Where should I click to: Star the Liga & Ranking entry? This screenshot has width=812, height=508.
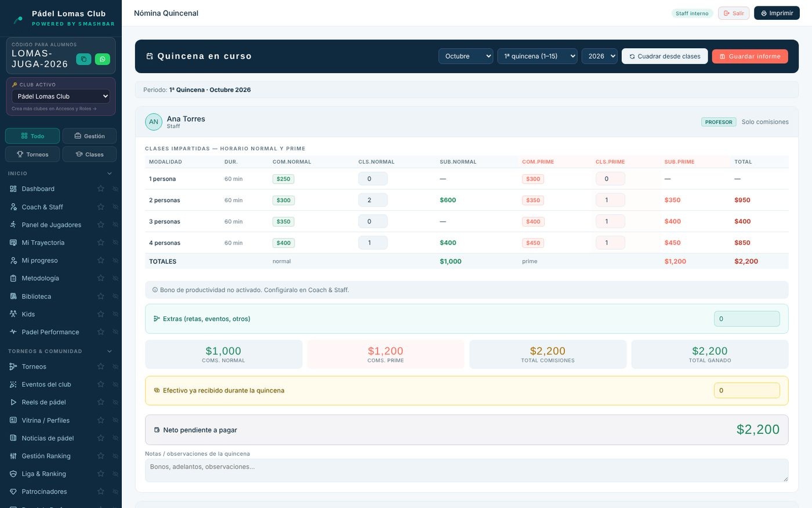(100, 474)
